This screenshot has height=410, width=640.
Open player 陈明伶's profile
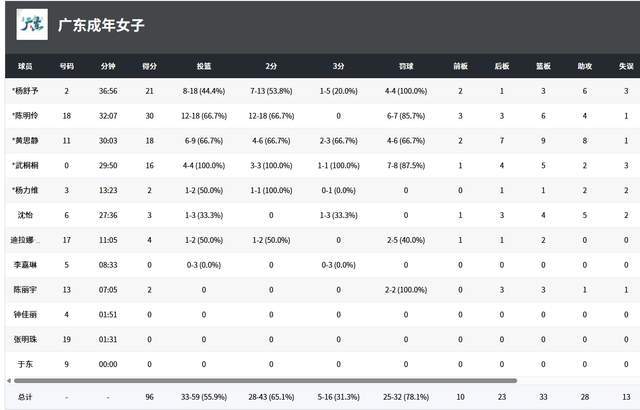[x=24, y=116]
